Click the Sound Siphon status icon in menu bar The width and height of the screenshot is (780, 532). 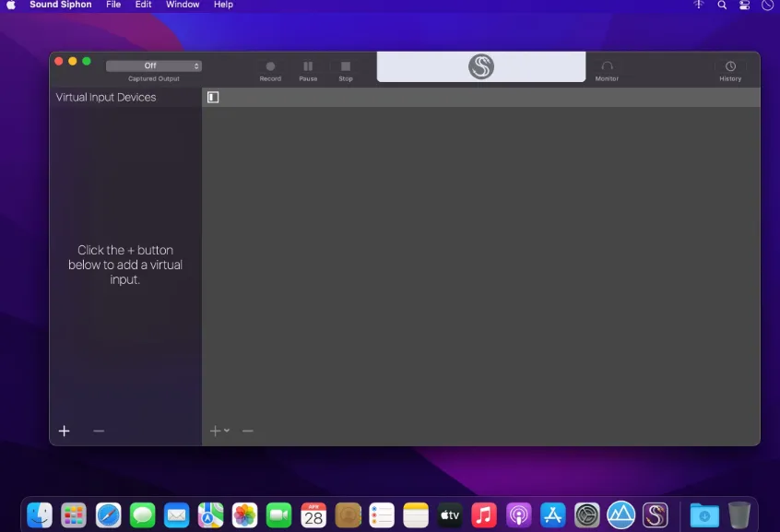(699, 5)
